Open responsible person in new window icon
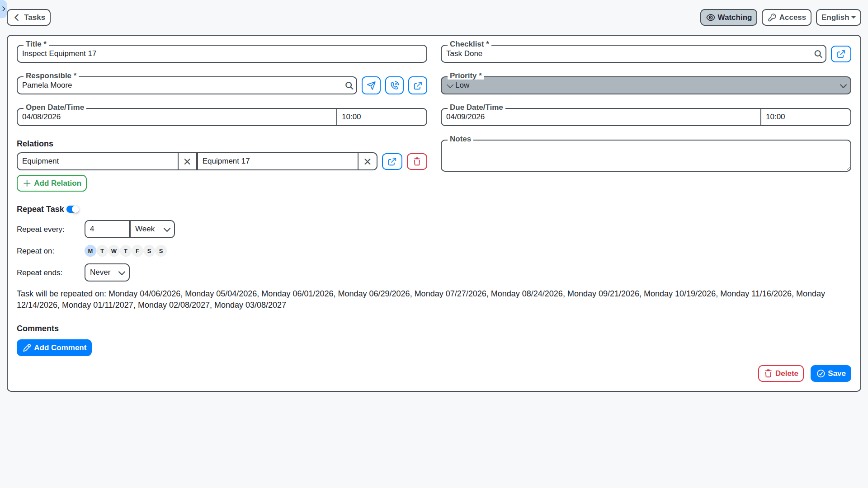This screenshot has width=868, height=488. (417, 85)
